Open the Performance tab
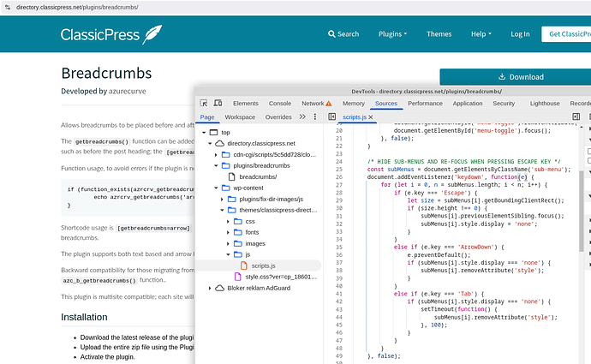Screen dimensions: 591x364 point(425,104)
